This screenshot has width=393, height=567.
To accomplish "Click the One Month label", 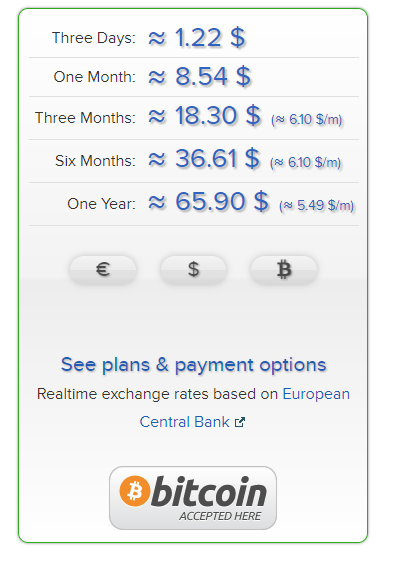I will tap(95, 77).
